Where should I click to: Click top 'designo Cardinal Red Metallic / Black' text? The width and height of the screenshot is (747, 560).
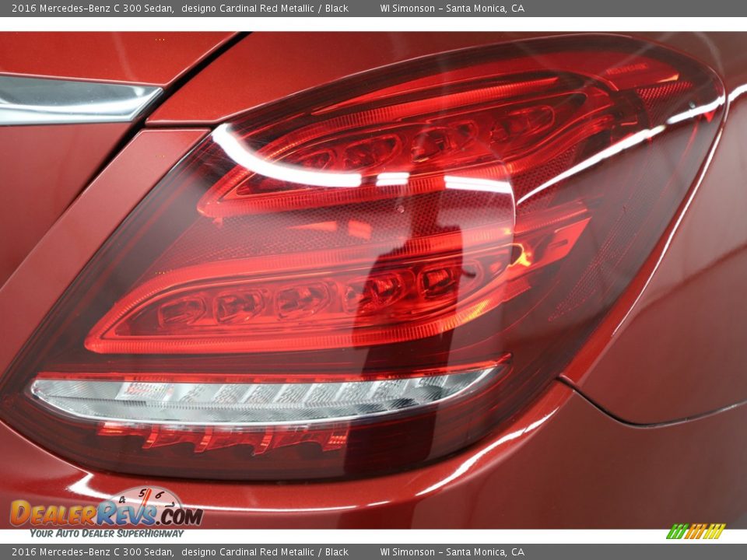265,9
